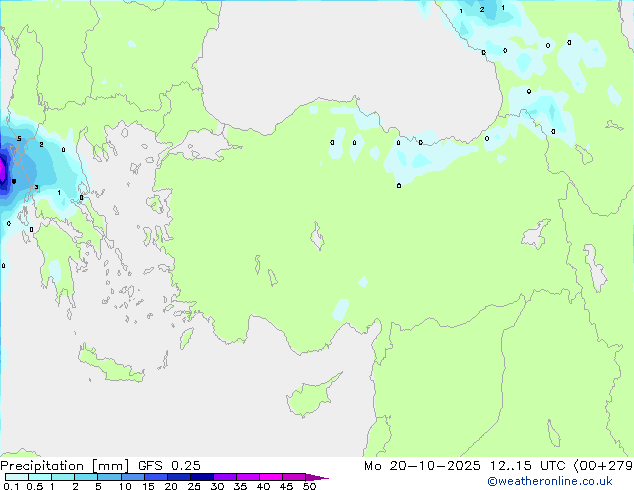This screenshot has width=634, height=490.
Task: Click the above-50 arrow tip of legend
Action: (317, 477)
